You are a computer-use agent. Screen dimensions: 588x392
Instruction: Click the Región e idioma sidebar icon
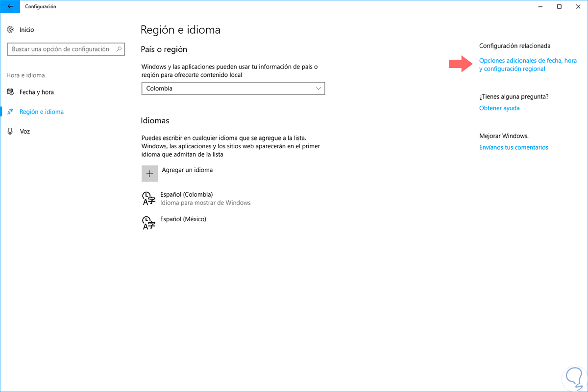point(10,112)
